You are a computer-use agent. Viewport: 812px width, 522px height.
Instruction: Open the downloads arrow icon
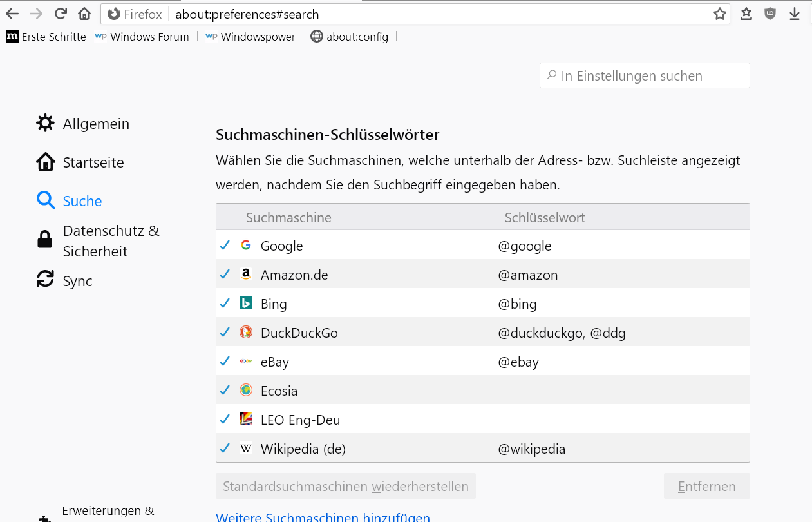tap(795, 14)
